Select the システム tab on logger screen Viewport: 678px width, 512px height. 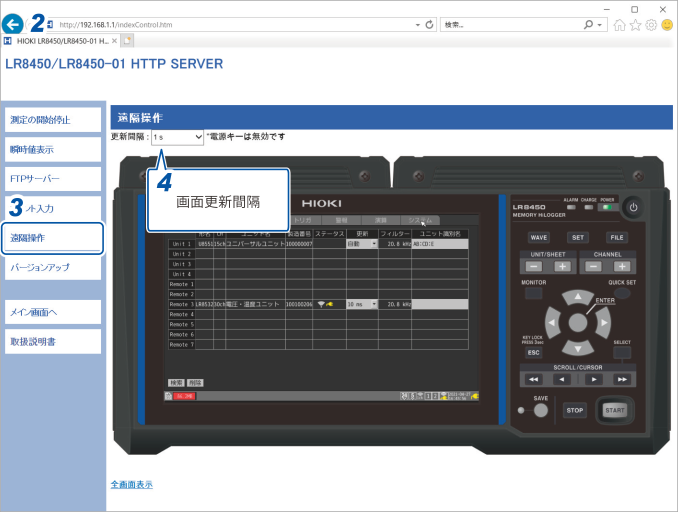[x=420, y=220]
